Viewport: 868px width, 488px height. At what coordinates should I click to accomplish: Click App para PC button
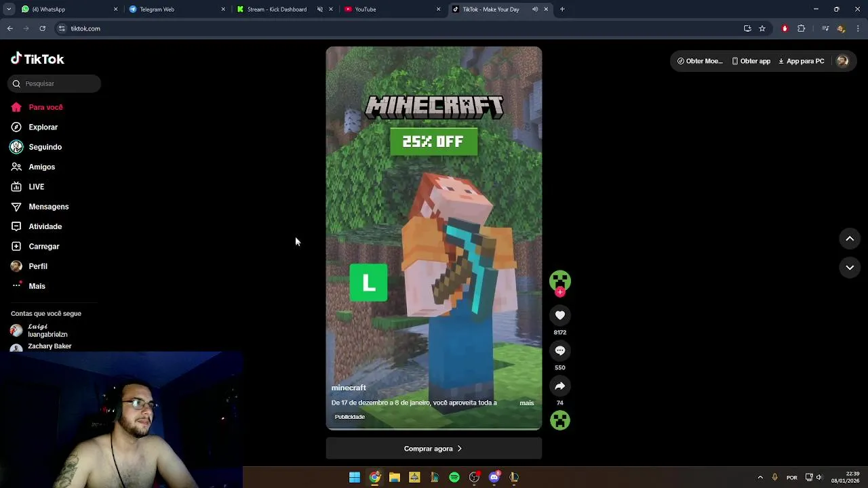point(801,61)
